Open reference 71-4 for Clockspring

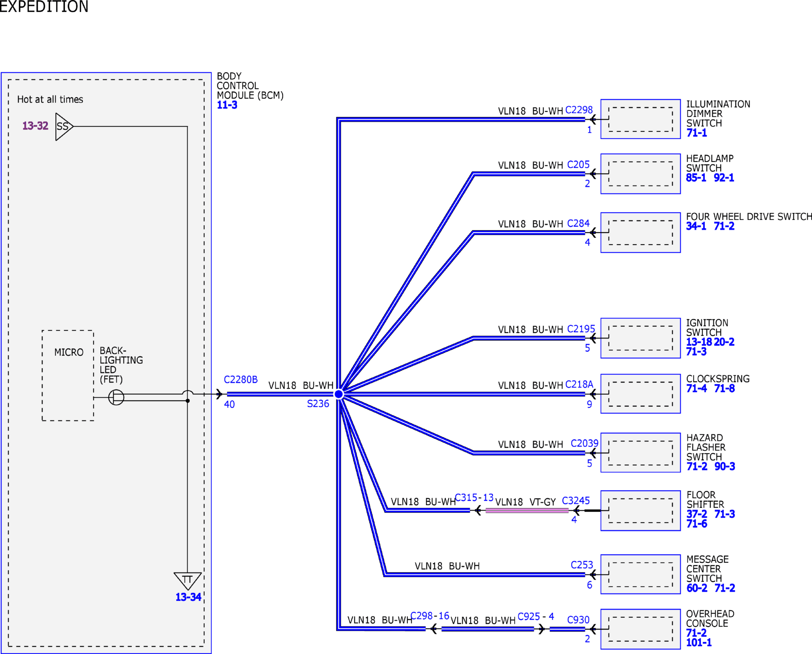click(696, 389)
